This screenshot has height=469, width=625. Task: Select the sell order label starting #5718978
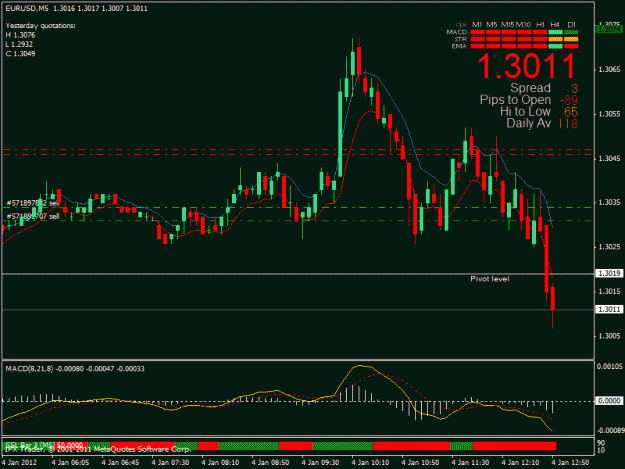(x=33, y=203)
